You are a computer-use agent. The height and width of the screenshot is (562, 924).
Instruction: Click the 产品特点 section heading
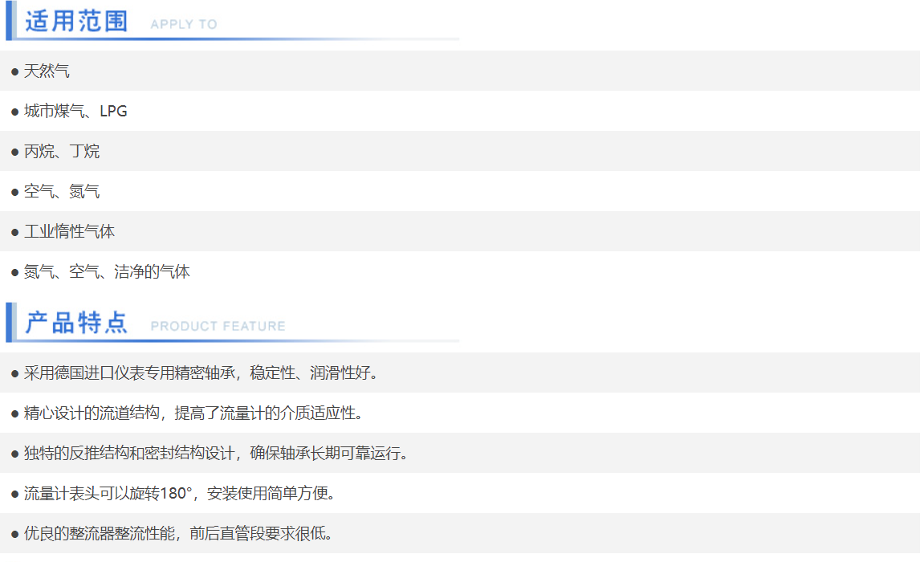click(x=76, y=323)
